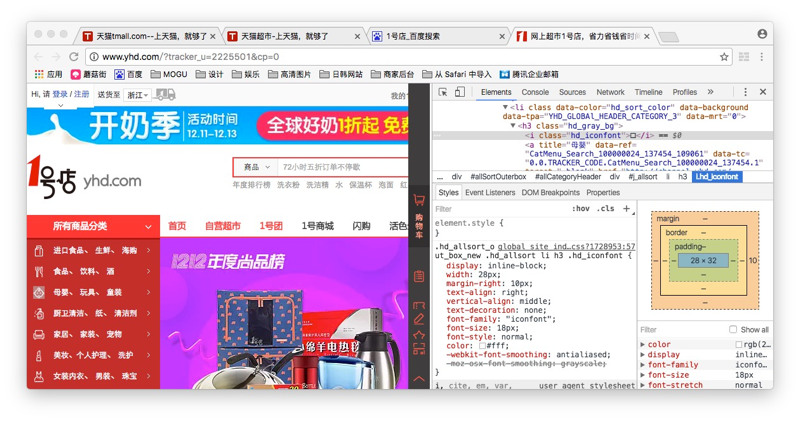Open the 腾讯企业邮箱 bookmark
800x421 pixels.
[529, 75]
